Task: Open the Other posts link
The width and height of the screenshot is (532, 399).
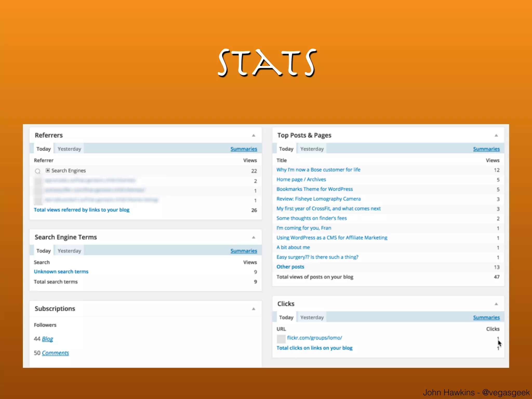Action: click(x=290, y=267)
